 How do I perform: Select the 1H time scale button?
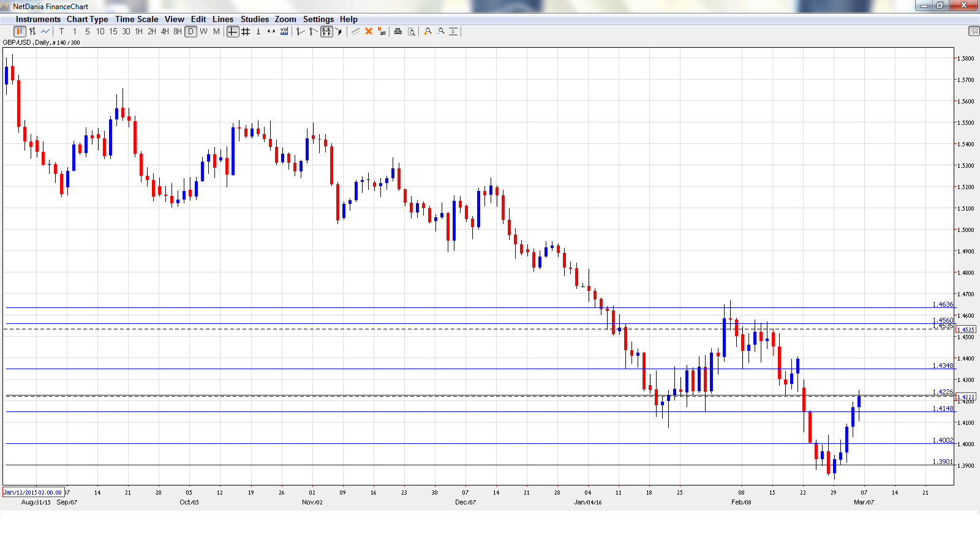139,31
